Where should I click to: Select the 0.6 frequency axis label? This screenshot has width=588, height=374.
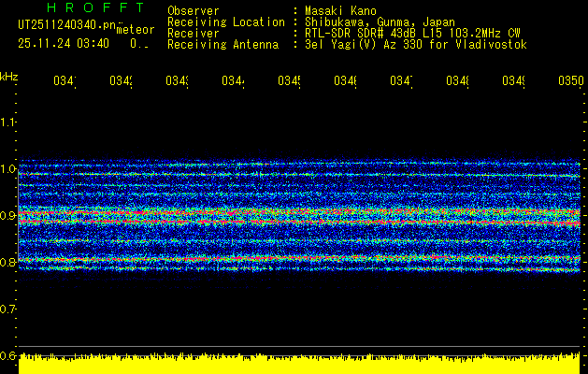(9, 355)
